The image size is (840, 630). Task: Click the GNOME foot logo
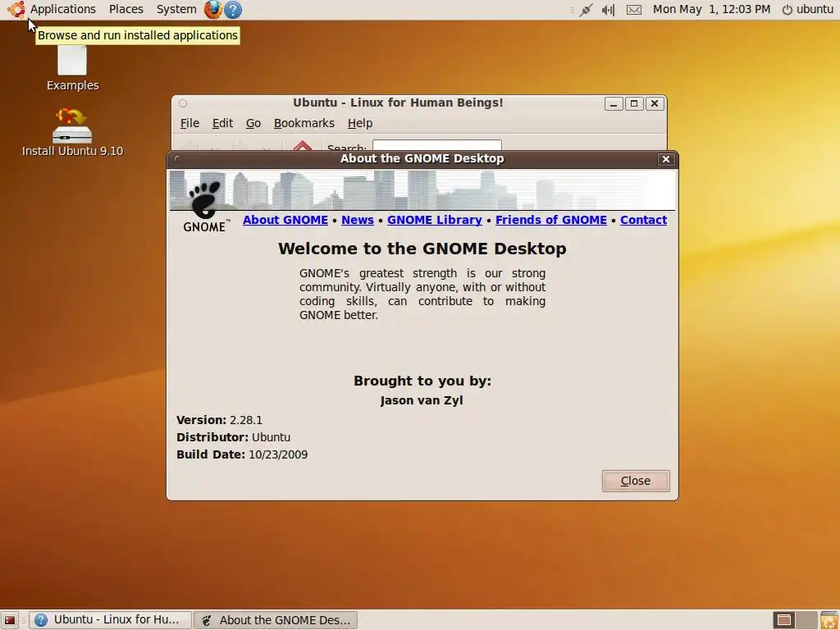206,207
